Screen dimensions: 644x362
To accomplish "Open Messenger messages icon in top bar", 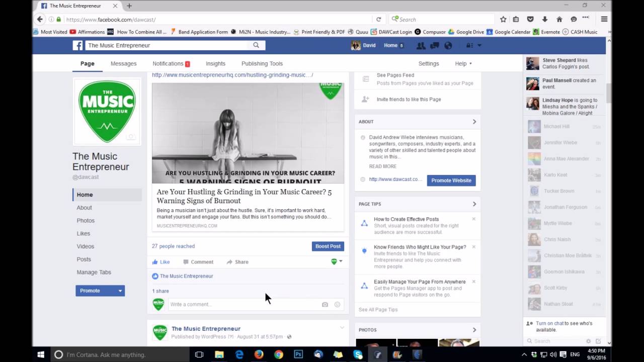I will 434,45.
